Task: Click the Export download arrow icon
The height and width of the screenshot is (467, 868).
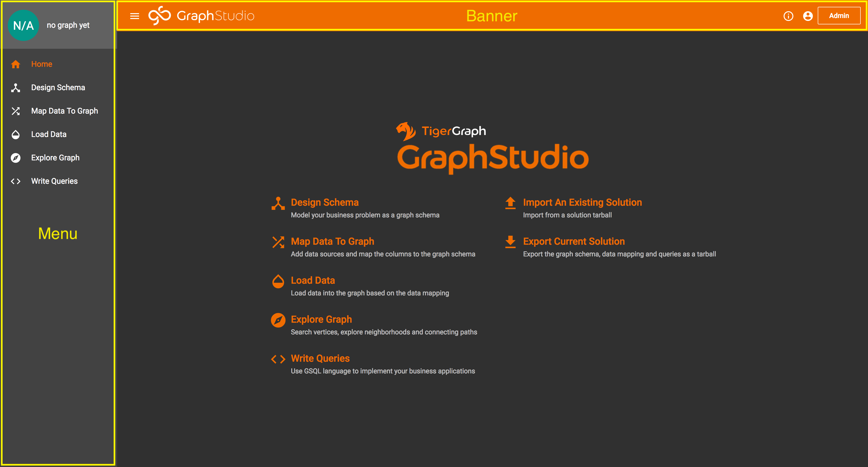Action: point(511,242)
